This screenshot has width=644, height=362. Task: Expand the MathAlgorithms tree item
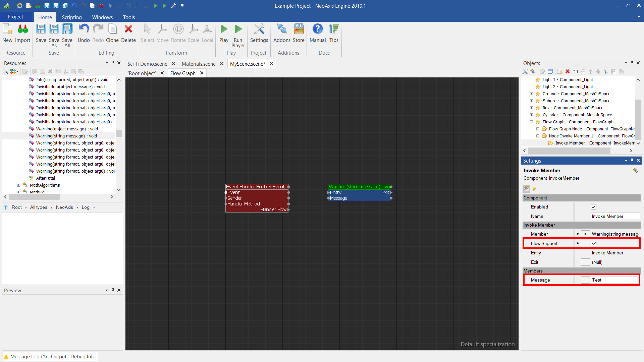point(19,185)
